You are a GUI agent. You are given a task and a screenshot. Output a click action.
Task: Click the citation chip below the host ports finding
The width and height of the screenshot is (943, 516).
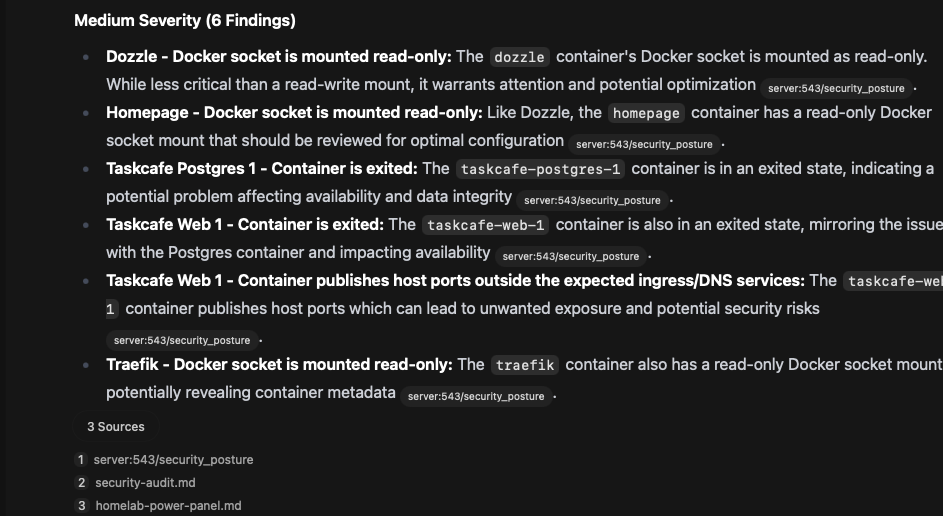coord(182,340)
